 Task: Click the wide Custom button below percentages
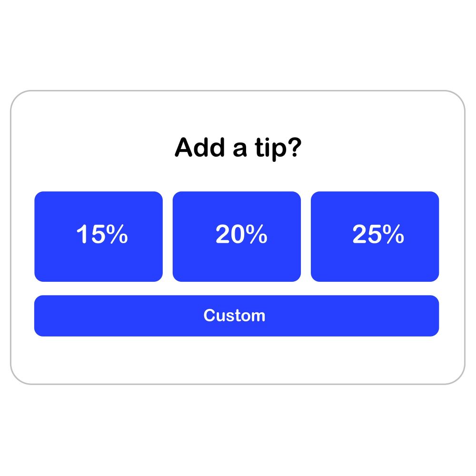click(x=237, y=316)
